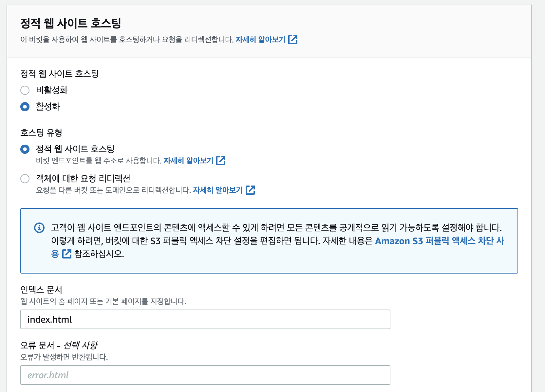Choose 객체에 대한 요청 리디렉션 radio option
Viewport: 545px width, 392px height.
pos(25,179)
